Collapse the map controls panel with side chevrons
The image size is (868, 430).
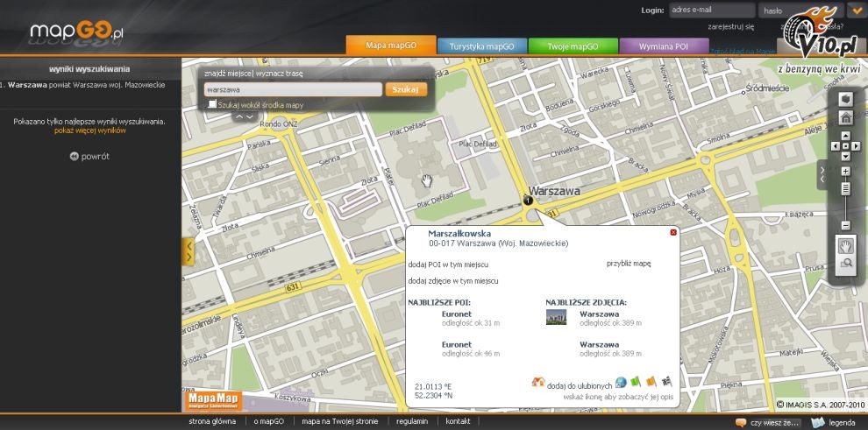pos(822,174)
